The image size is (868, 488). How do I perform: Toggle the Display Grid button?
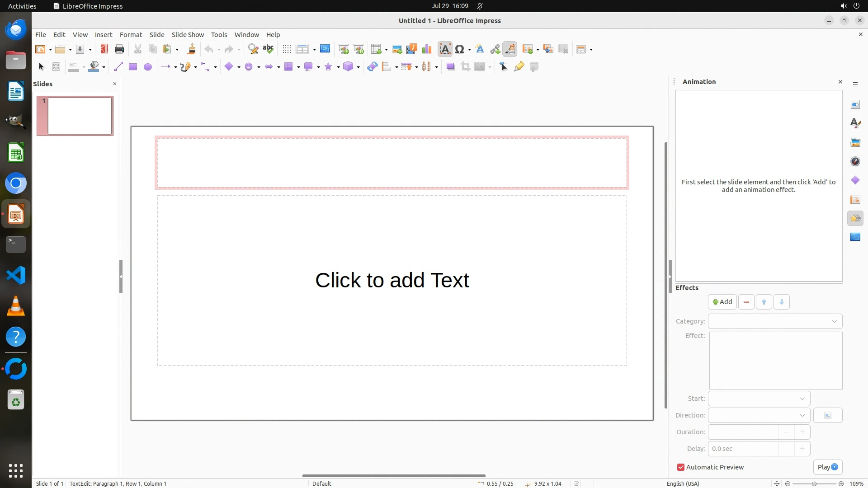pyautogui.click(x=287, y=49)
